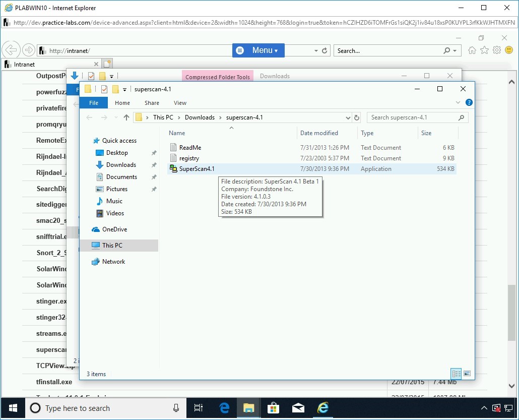
Task: Open the File menu in Explorer
Action: click(94, 103)
